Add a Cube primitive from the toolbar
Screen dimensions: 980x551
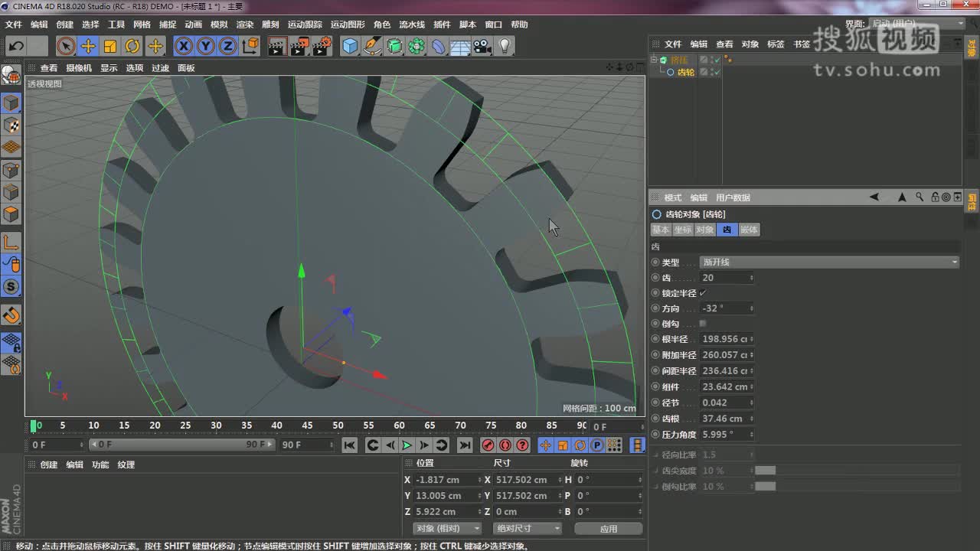pos(350,46)
